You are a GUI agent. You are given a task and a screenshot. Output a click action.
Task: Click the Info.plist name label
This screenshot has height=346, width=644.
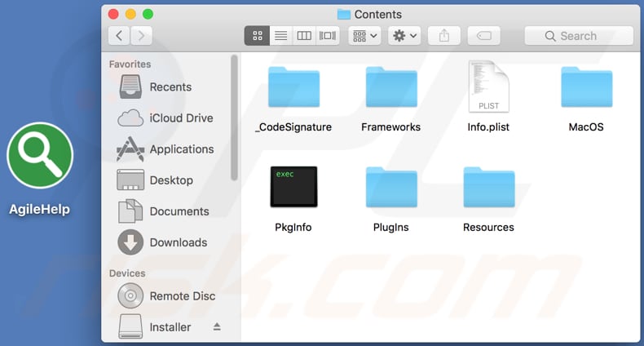488,127
